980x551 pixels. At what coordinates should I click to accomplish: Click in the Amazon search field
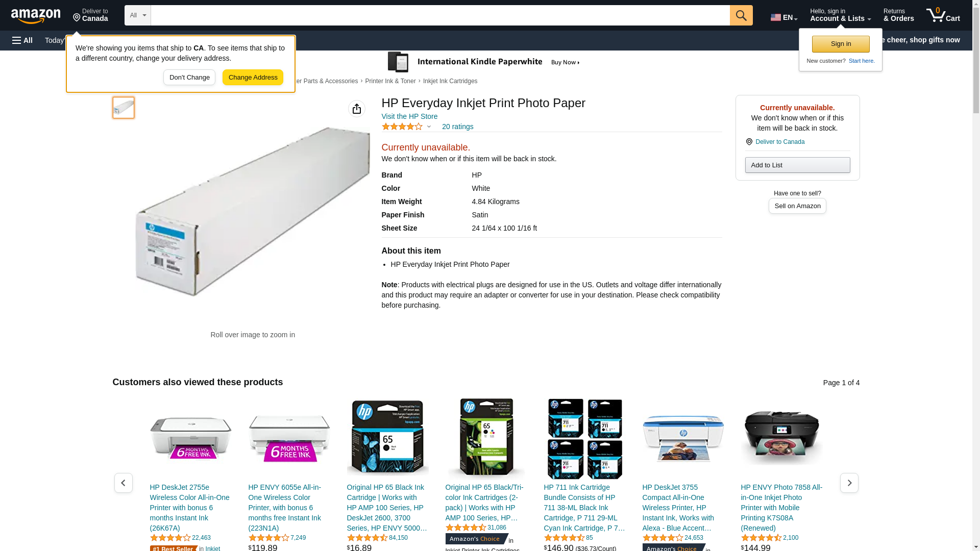[x=440, y=15]
